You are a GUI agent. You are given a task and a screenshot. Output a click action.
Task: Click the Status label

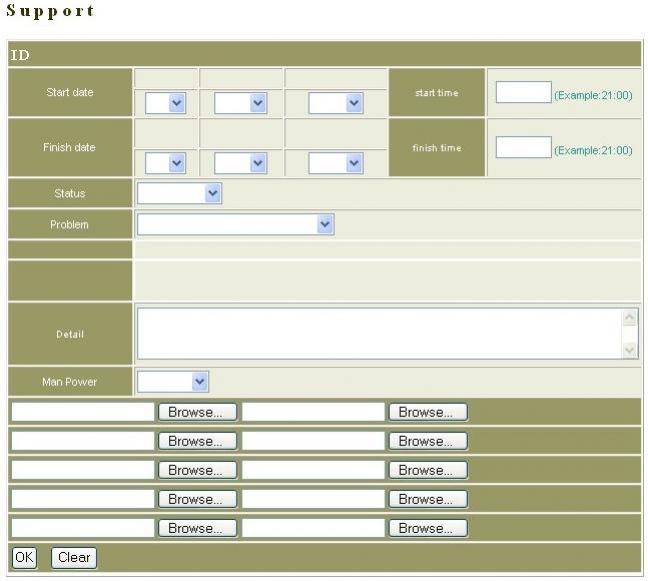coord(69,193)
